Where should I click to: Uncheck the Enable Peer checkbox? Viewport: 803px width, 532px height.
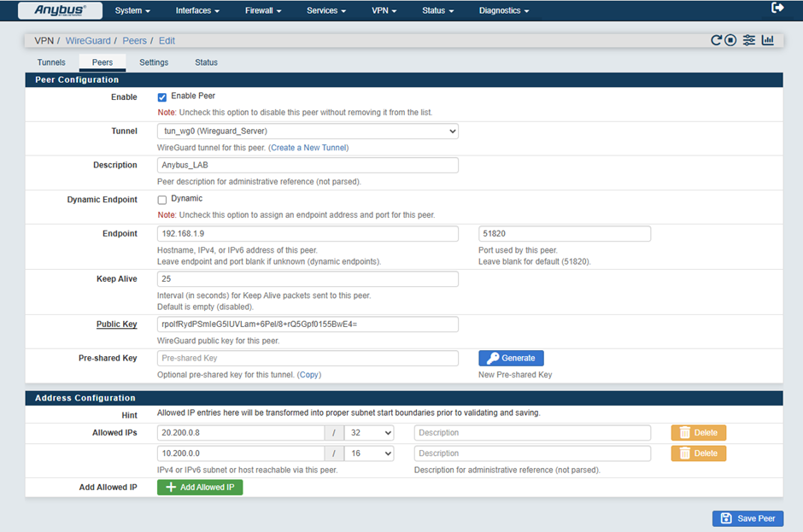[x=162, y=97]
